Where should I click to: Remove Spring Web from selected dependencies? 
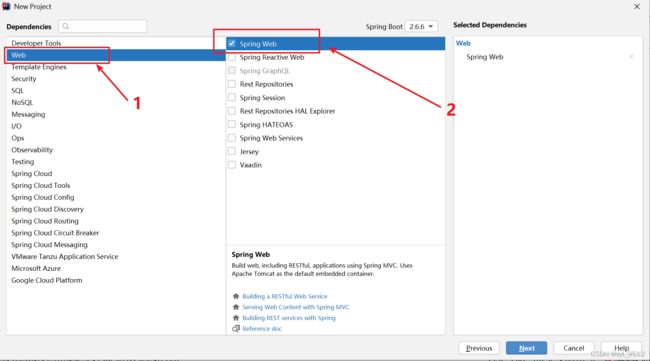(631, 57)
